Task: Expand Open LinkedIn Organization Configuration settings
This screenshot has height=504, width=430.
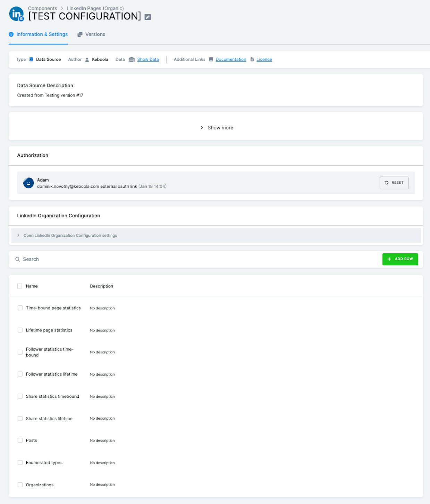Action: pyautogui.click(x=216, y=235)
